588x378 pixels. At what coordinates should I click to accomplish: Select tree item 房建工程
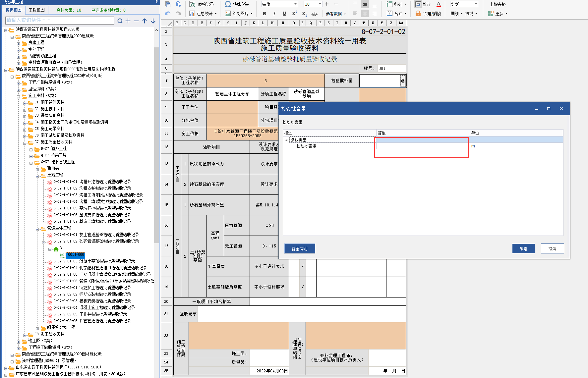click(36, 43)
